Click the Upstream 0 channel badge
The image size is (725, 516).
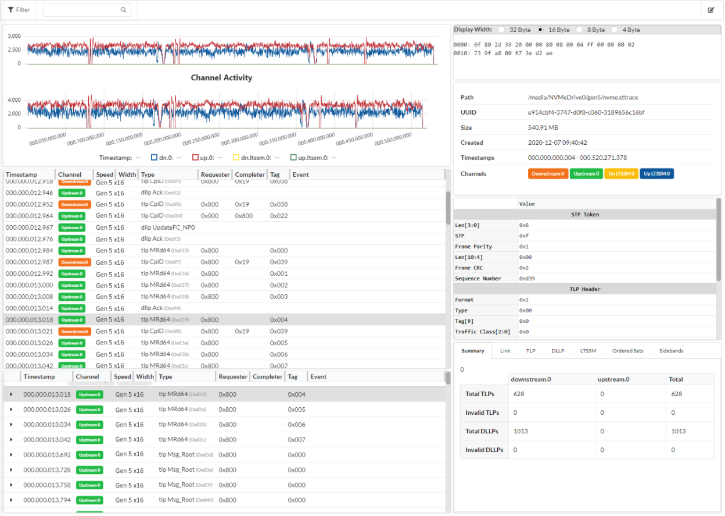[586, 174]
